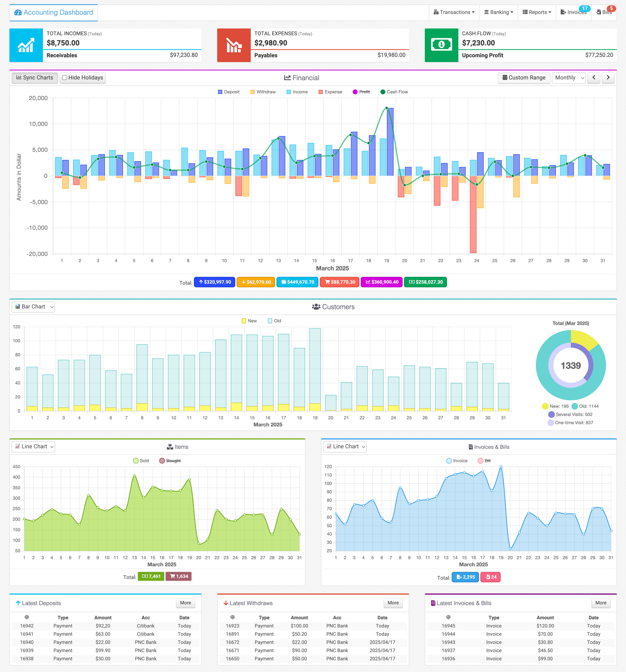Click the Total Expenses red icon tile
This screenshot has height=672, width=626.
[x=234, y=45]
